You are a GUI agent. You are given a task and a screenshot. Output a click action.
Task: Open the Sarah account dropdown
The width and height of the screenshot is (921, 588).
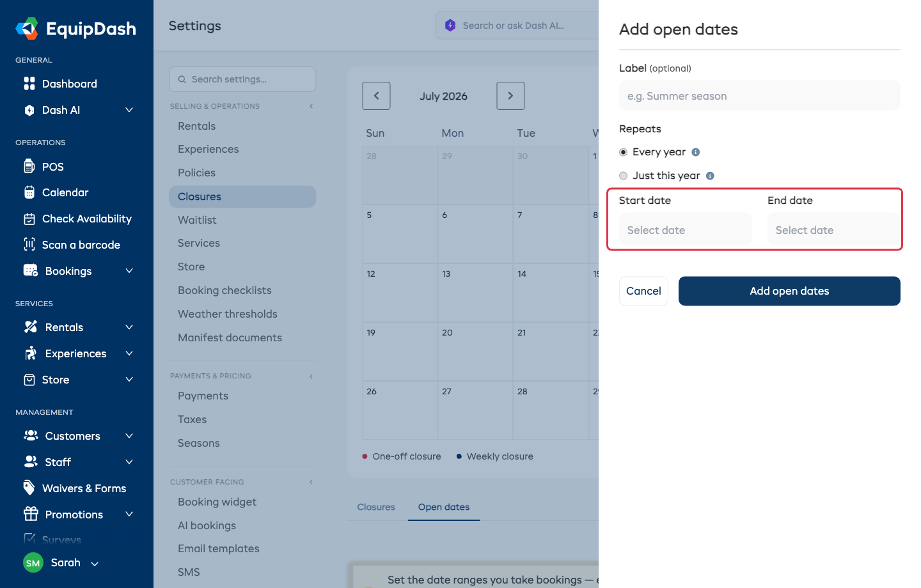click(x=95, y=564)
